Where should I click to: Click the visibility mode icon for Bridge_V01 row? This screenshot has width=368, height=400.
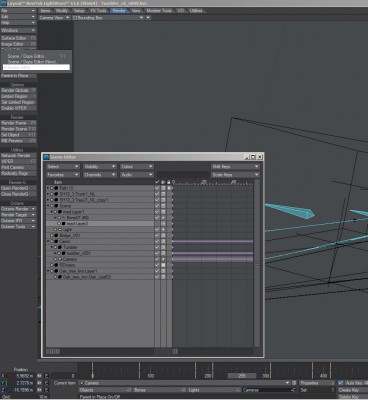tap(163, 235)
